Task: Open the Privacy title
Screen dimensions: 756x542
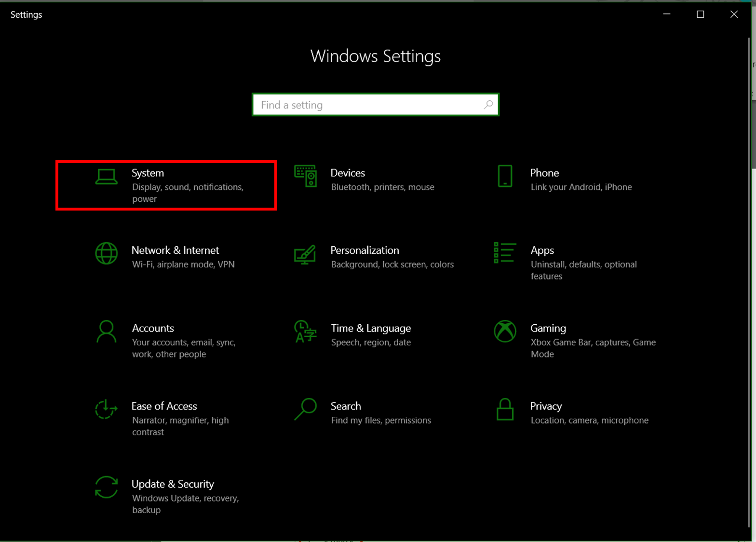Action: [546, 407]
